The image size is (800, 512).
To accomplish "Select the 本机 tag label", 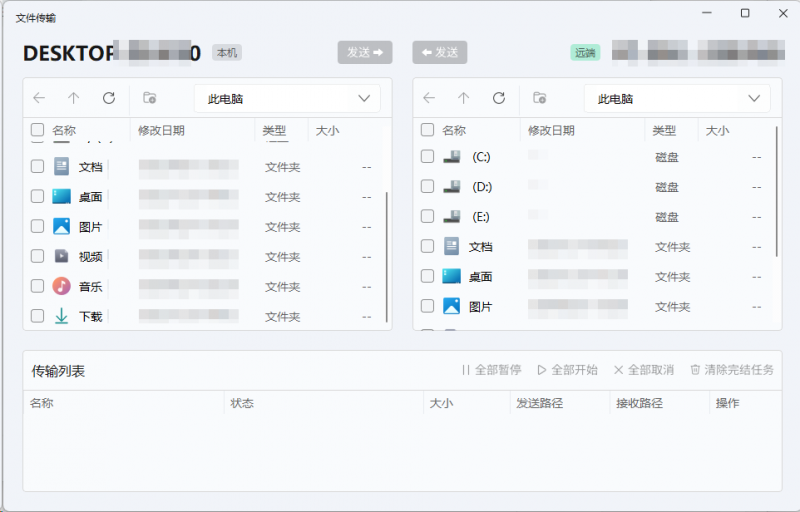I will (x=227, y=53).
